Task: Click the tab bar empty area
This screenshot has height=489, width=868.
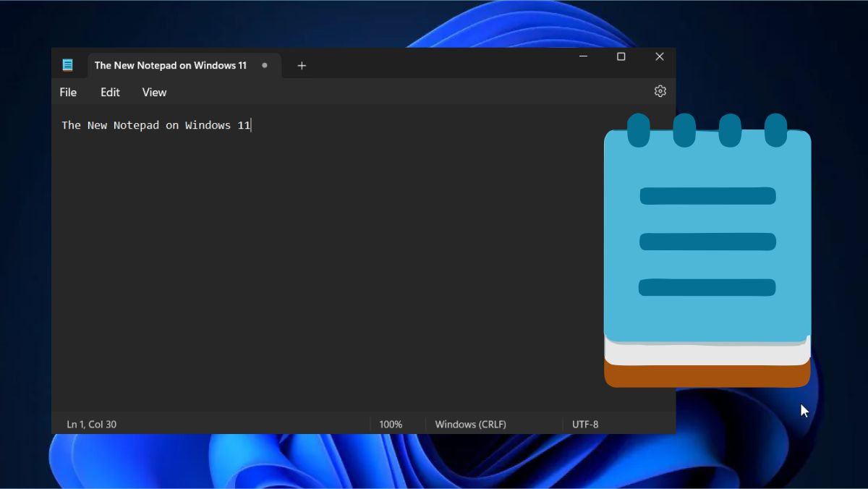Action: click(x=434, y=65)
